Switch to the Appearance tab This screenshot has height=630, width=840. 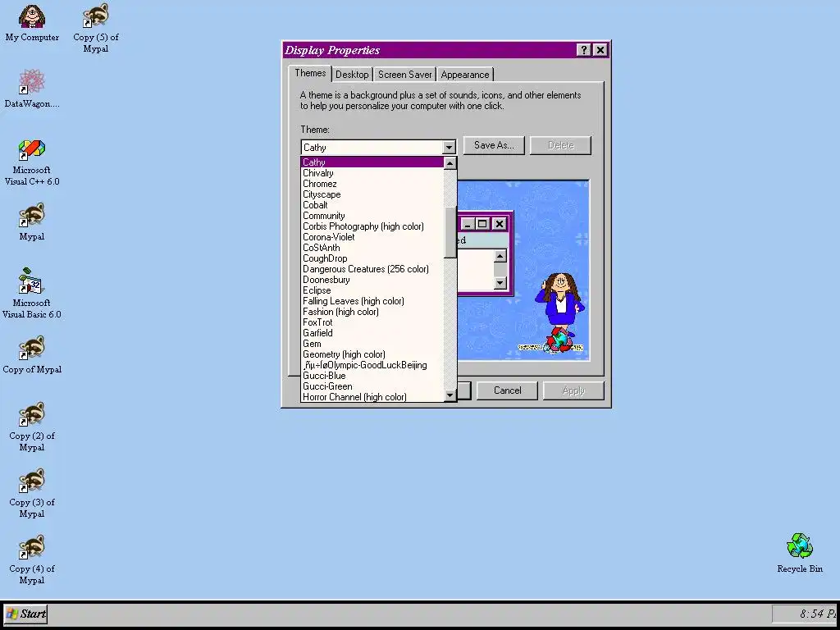[464, 75]
